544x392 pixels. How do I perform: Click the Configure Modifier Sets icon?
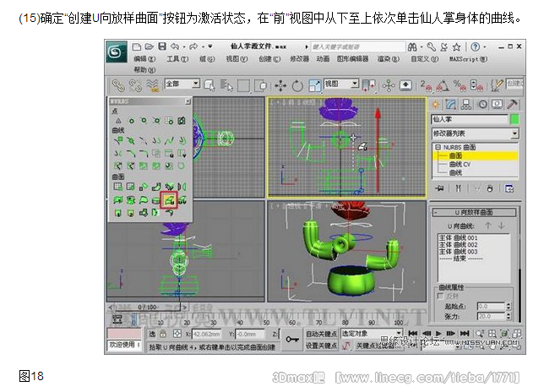[x=509, y=188]
